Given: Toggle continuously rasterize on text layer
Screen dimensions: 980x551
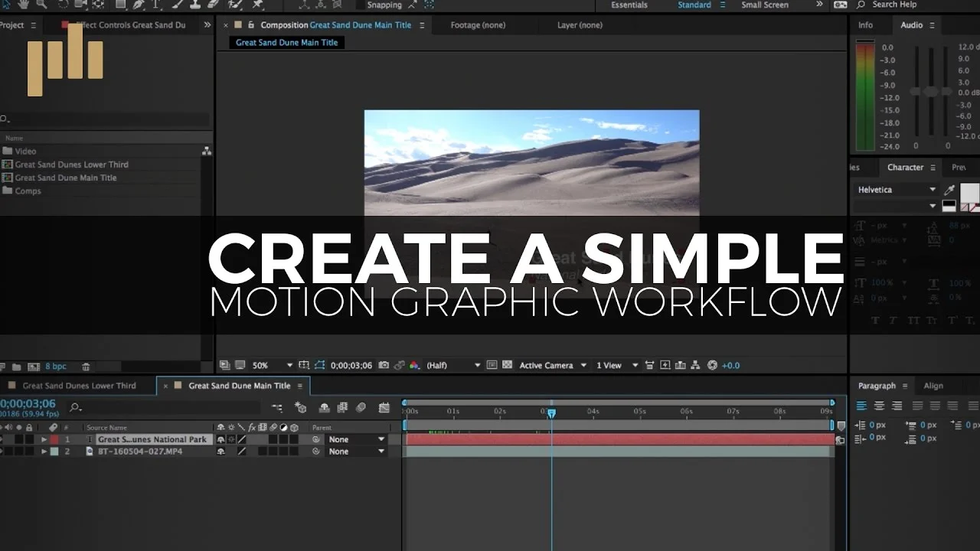Looking at the screenshot, I should click(231, 440).
